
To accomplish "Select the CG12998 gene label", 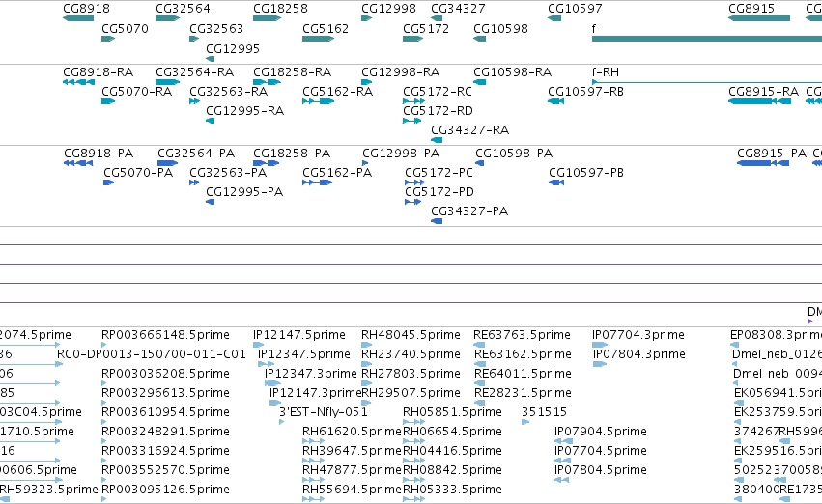I will 388,9.
